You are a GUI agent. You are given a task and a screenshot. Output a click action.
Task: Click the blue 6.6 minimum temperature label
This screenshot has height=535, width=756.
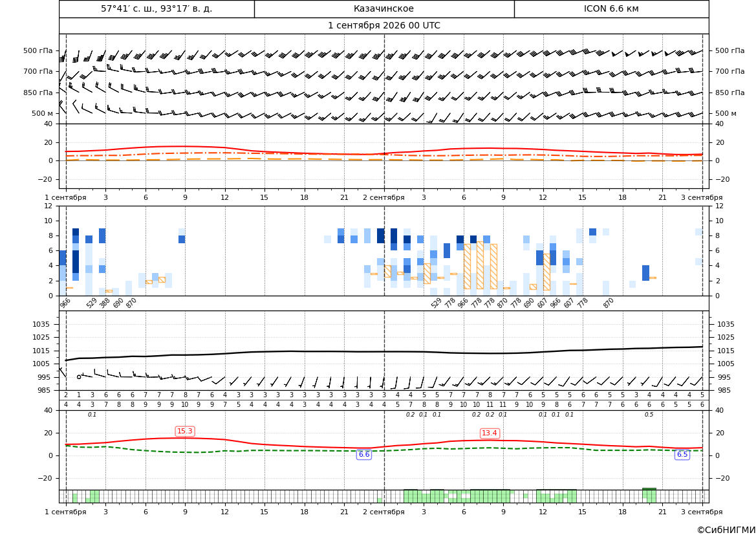[x=364, y=454]
